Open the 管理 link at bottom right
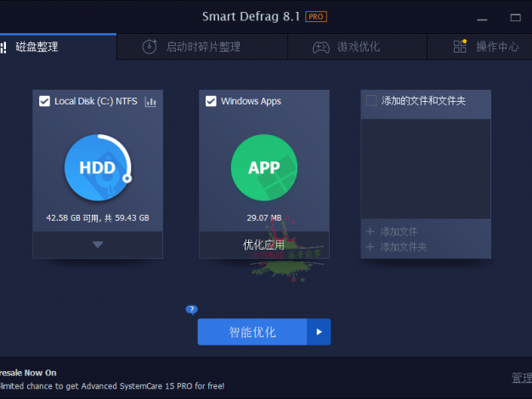The width and height of the screenshot is (532, 399). pos(522,378)
